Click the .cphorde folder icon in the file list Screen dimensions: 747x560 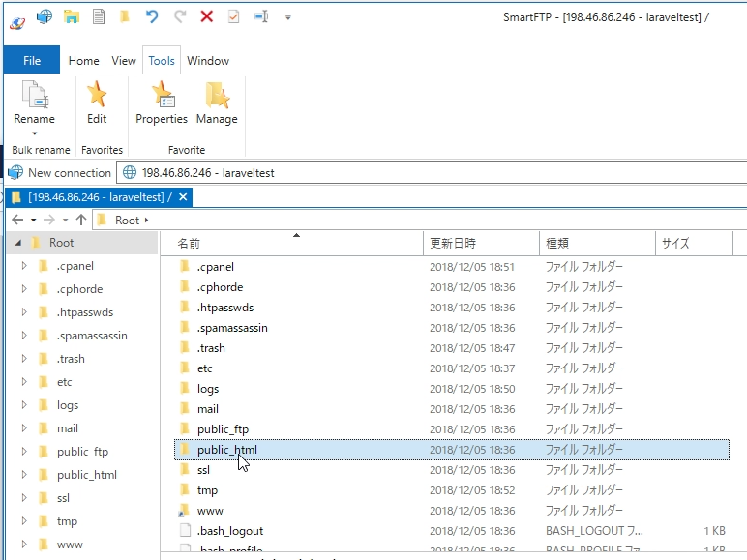pyautogui.click(x=185, y=286)
